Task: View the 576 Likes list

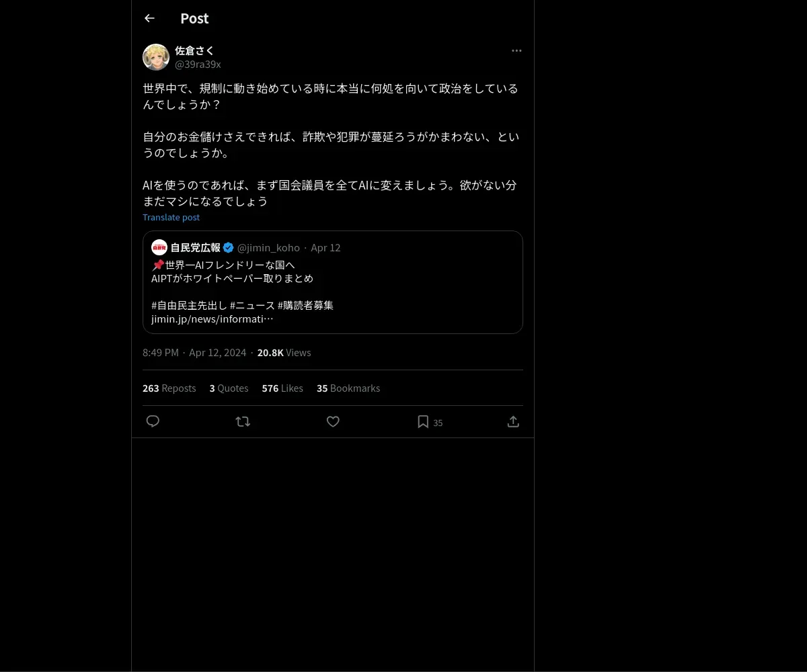Action: (282, 388)
